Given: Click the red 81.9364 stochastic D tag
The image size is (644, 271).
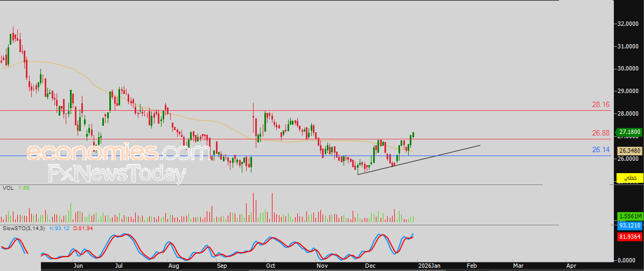Looking at the screenshot, I should 629,236.
